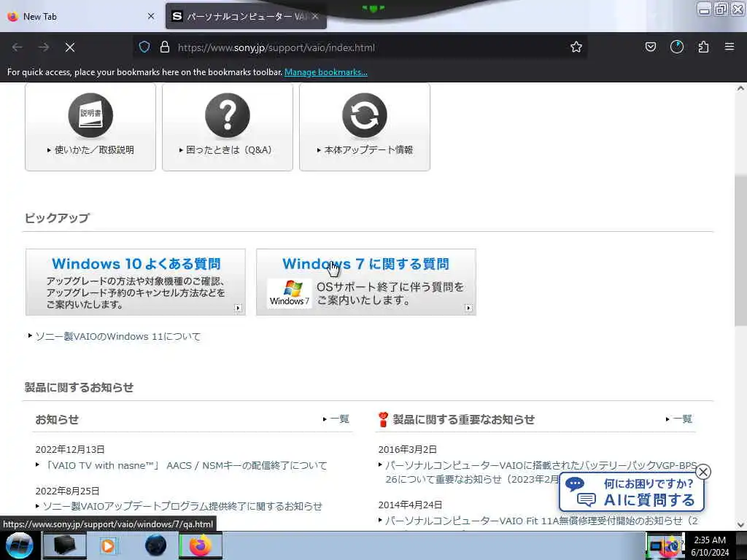Stop loading the page with X button
This screenshot has width=747, height=560.
(70, 47)
